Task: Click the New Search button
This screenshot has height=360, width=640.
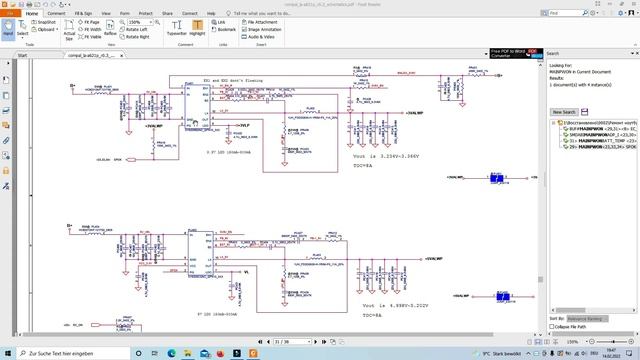Action: coord(564,112)
